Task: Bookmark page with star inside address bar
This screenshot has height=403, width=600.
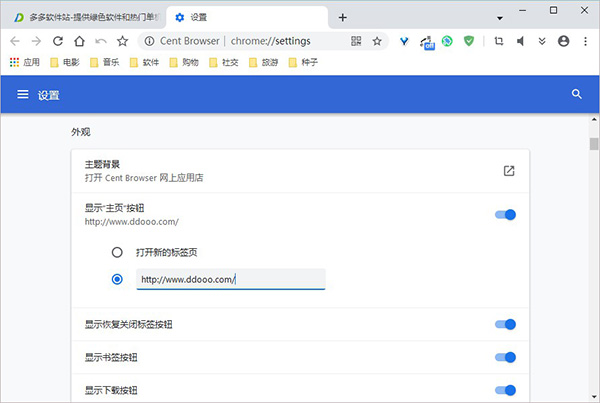Action: 377,41
